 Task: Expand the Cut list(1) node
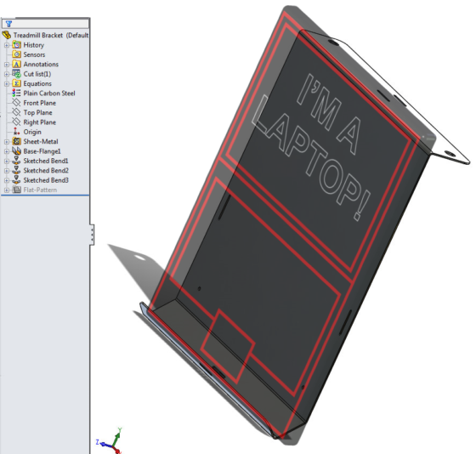pos(7,74)
